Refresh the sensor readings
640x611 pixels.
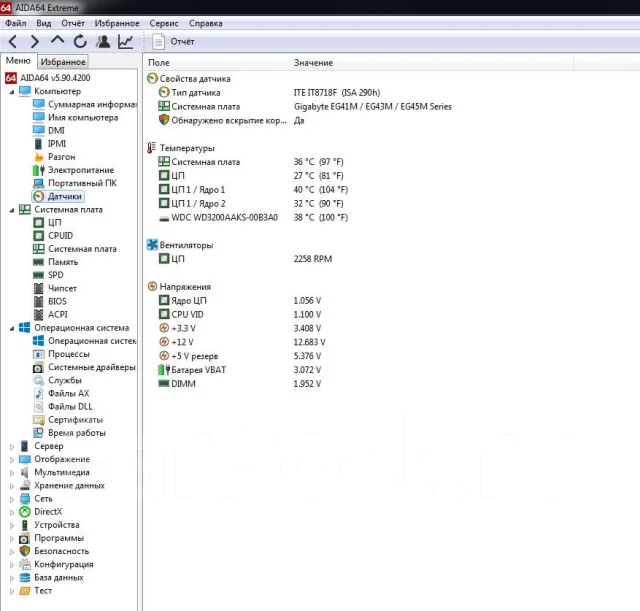(80, 41)
